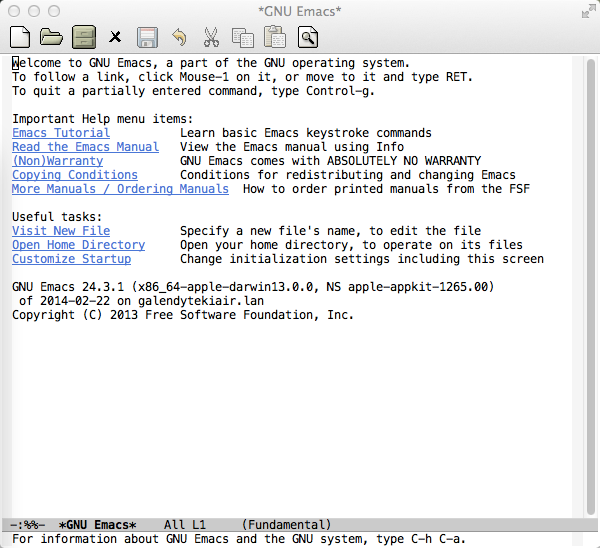Select the Open Home Directory link

tap(78, 245)
